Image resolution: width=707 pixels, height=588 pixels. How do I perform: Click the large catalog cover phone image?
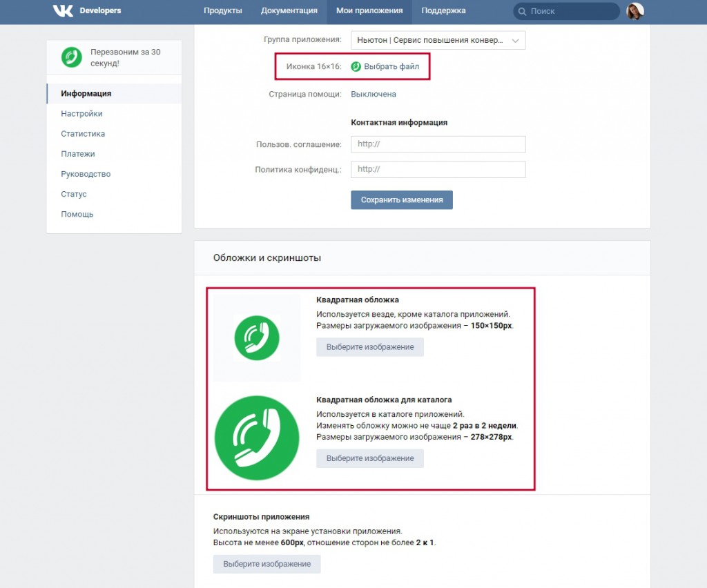click(x=257, y=438)
